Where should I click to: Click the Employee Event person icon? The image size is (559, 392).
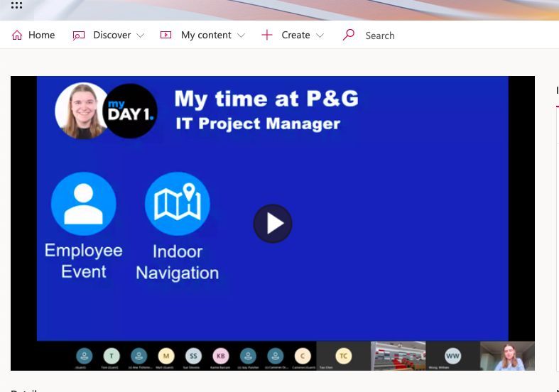83,204
